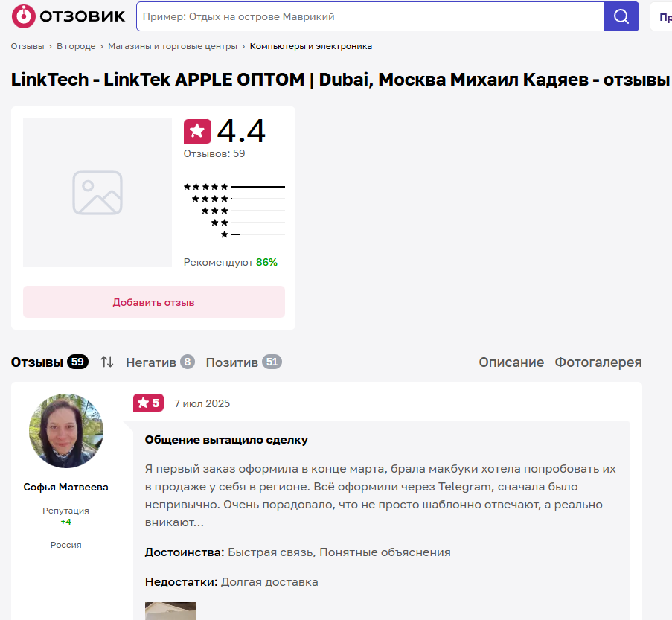This screenshot has width=672, height=620.
Task: Go to the 'В городе' breadcrumb
Action: pyautogui.click(x=76, y=46)
